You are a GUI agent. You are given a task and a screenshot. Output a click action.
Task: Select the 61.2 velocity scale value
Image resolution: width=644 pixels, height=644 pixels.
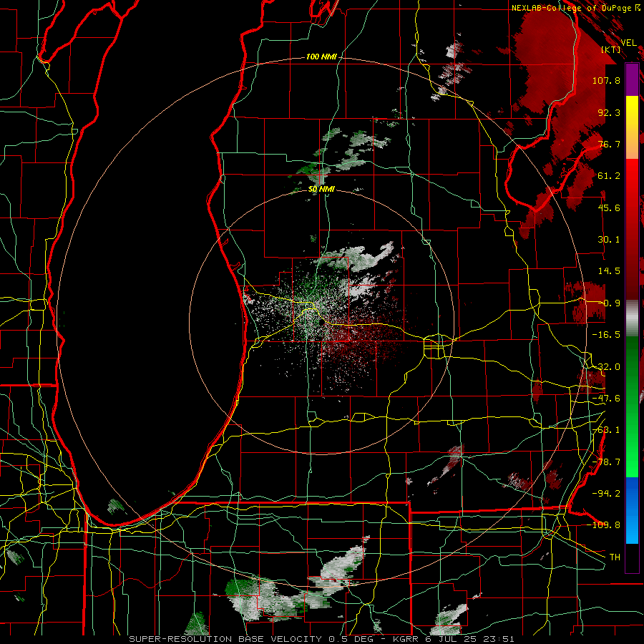coord(609,176)
